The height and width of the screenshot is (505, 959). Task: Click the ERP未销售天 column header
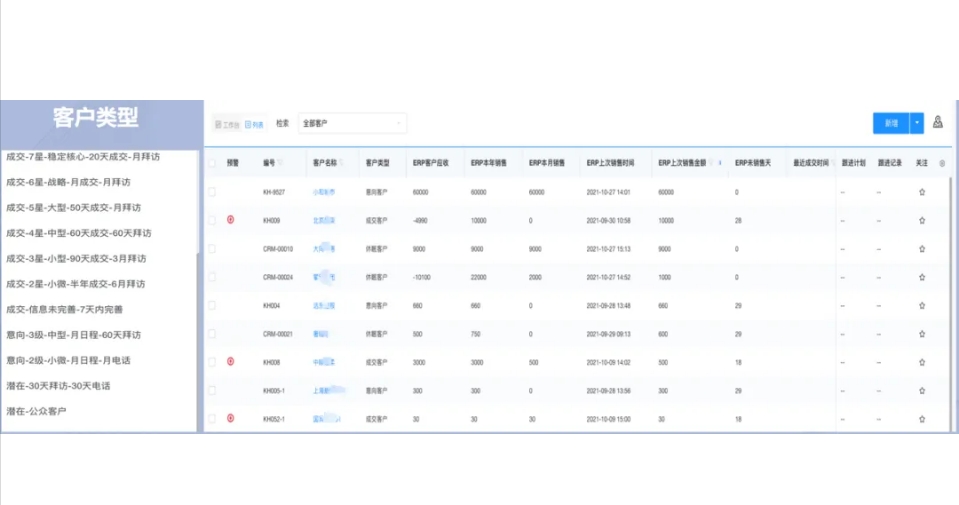click(753, 163)
